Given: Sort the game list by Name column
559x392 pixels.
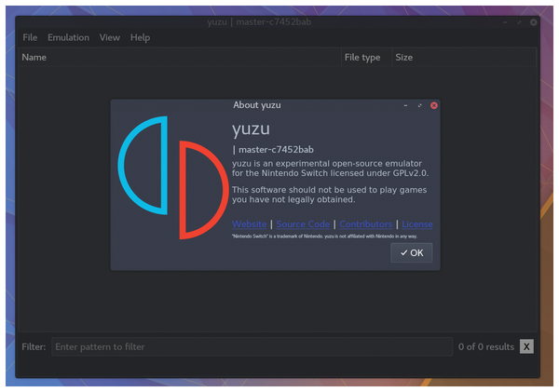Looking at the screenshot, I should [x=177, y=57].
